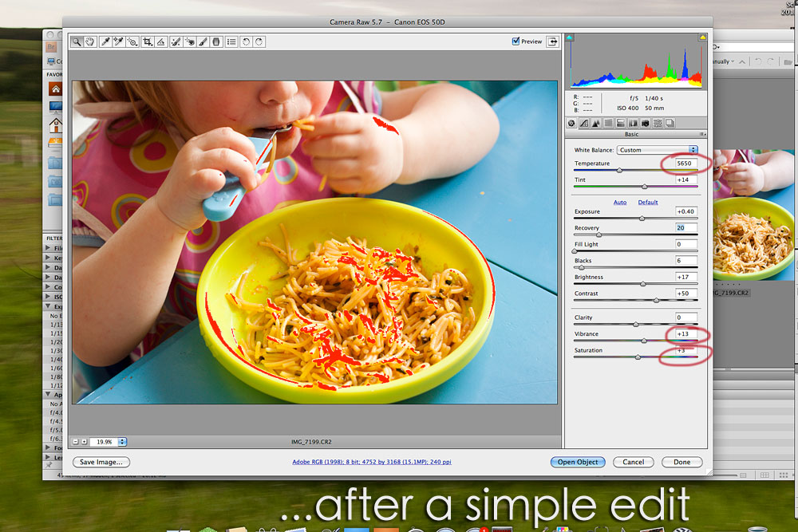Click the Auto tone link
This screenshot has height=532, width=798.
point(619,203)
